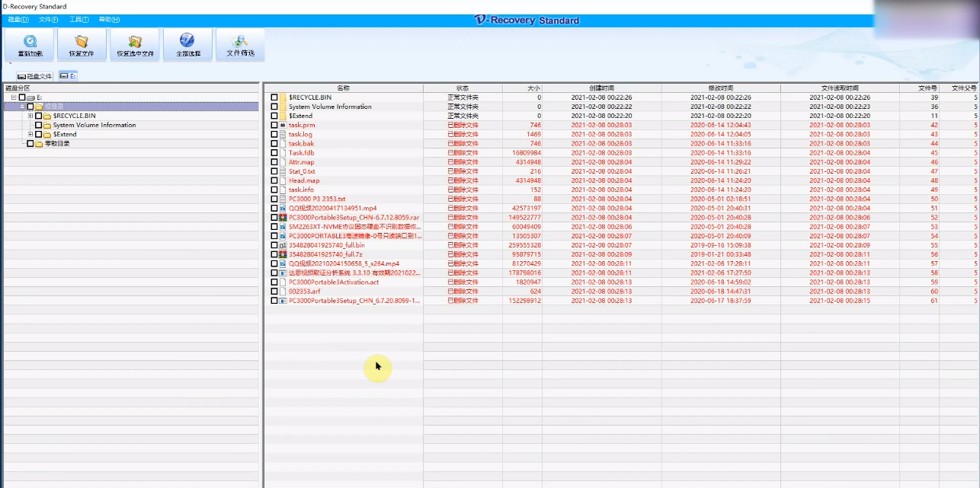Switch to the 磁盘文件 tab
This screenshot has width=980, height=488.
(35, 76)
